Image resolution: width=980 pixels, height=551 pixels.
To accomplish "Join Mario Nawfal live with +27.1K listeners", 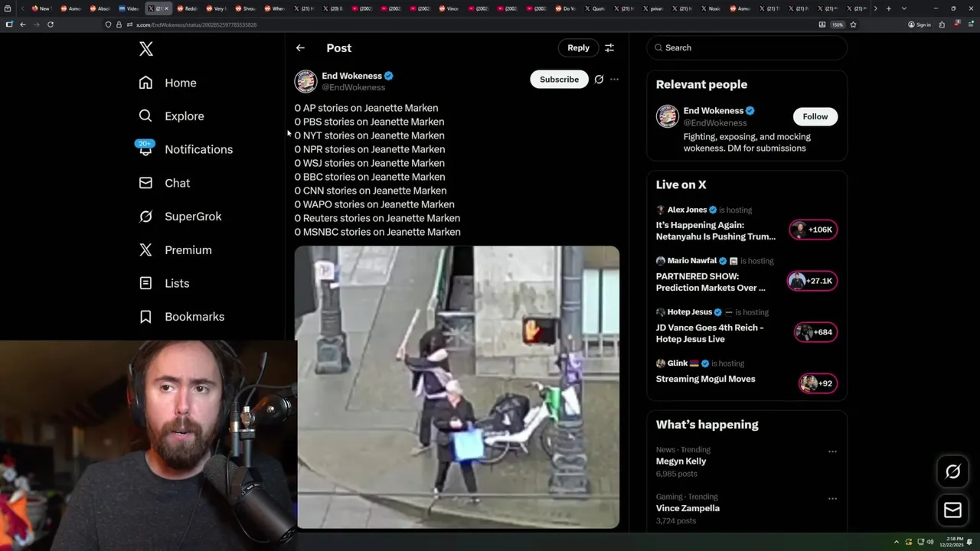I will [x=812, y=281].
